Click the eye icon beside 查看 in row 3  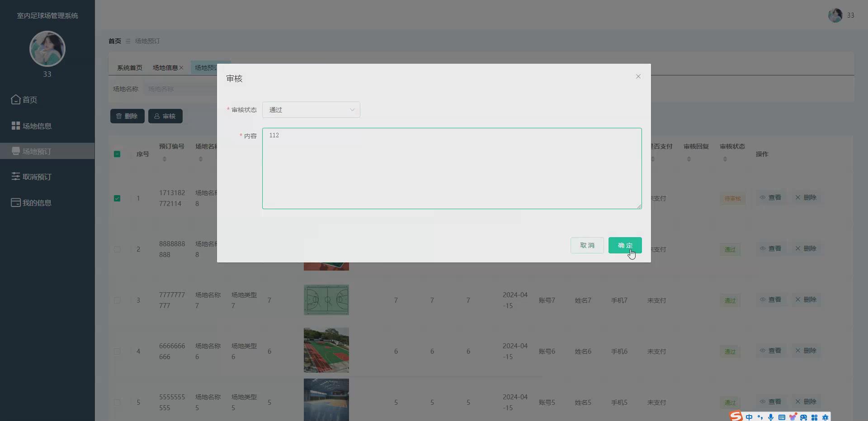coord(764,299)
